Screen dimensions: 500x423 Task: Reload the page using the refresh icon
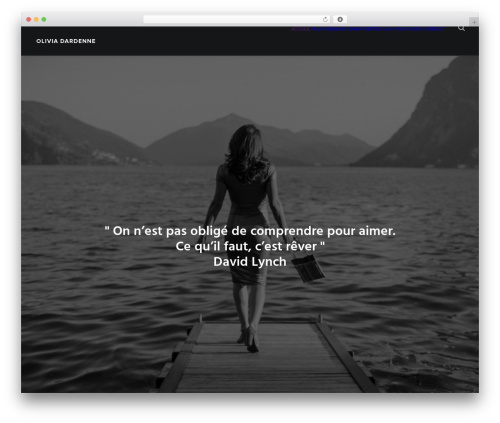pyautogui.click(x=325, y=19)
